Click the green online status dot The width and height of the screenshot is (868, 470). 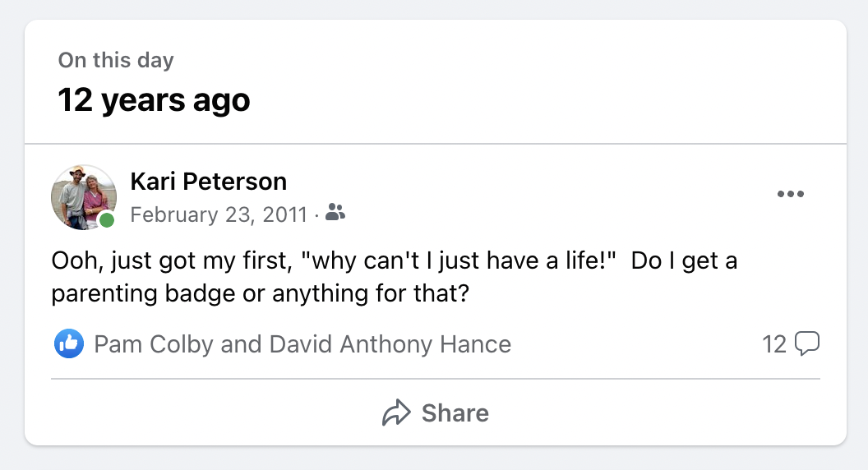(x=107, y=220)
